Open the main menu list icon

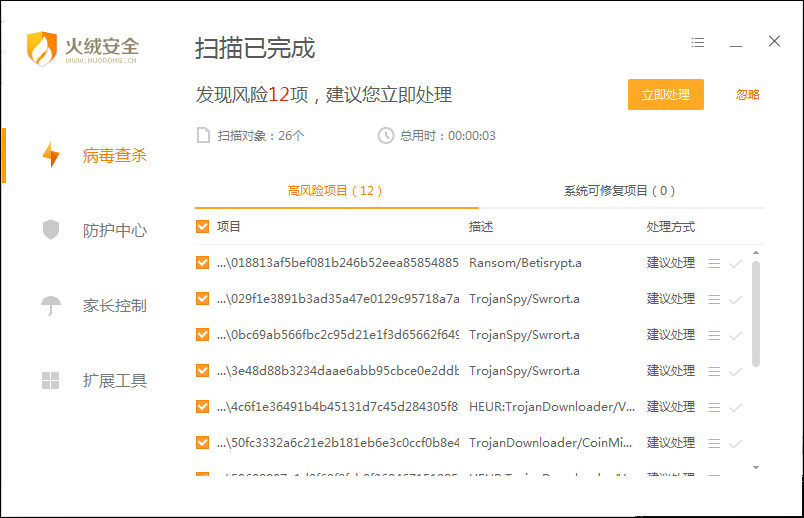tap(697, 43)
